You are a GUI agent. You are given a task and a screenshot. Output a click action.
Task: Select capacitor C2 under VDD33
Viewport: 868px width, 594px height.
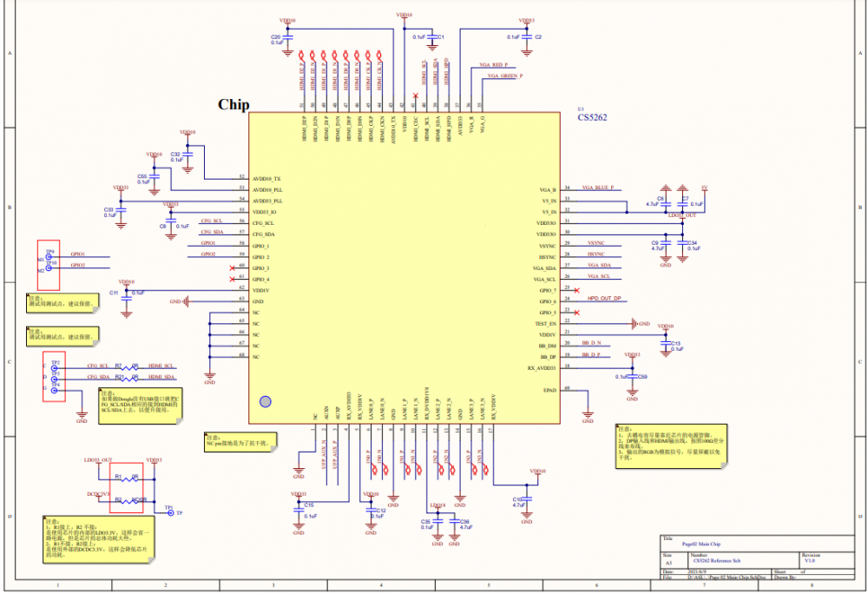coord(527,37)
